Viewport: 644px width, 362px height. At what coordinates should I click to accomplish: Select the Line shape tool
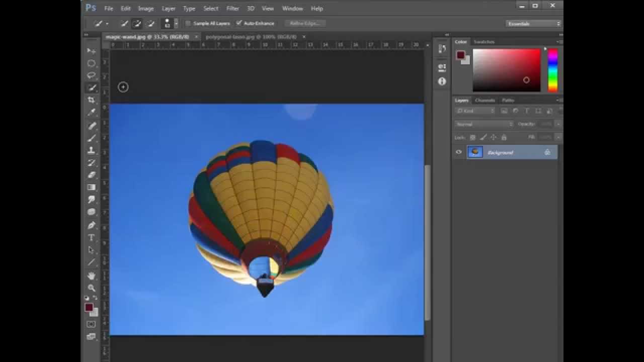[x=91, y=262]
